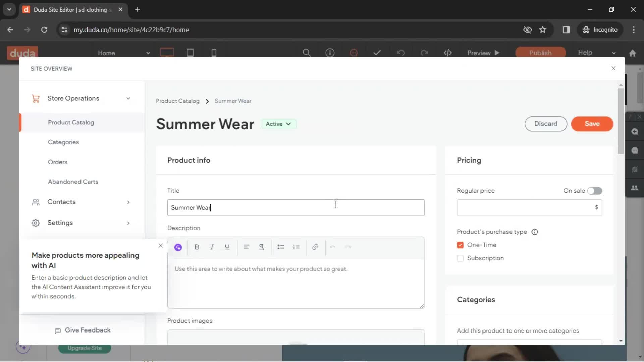Open developer mode code icon
This screenshot has height=362, width=644.
click(x=448, y=53)
